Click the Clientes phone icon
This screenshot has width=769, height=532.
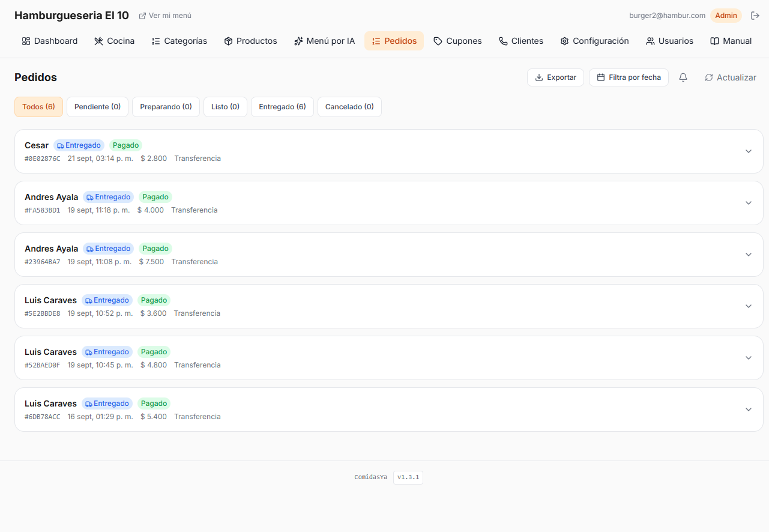pos(503,41)
